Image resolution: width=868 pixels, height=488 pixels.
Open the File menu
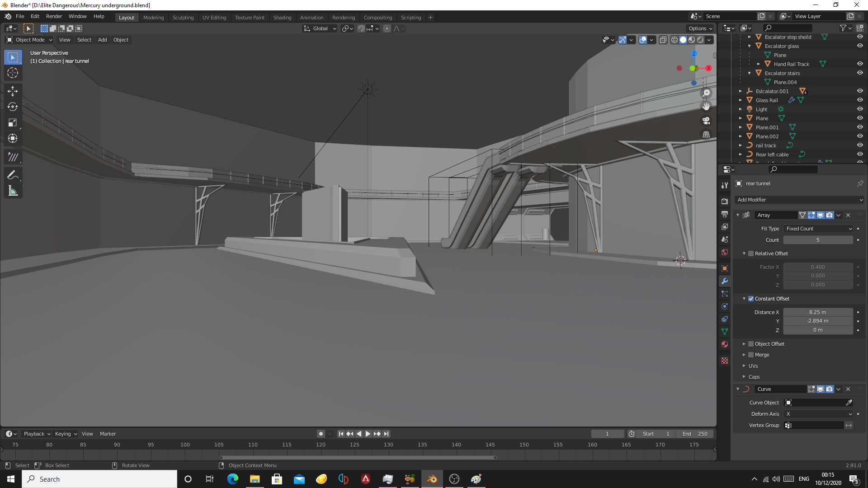[x=20, y=16]
